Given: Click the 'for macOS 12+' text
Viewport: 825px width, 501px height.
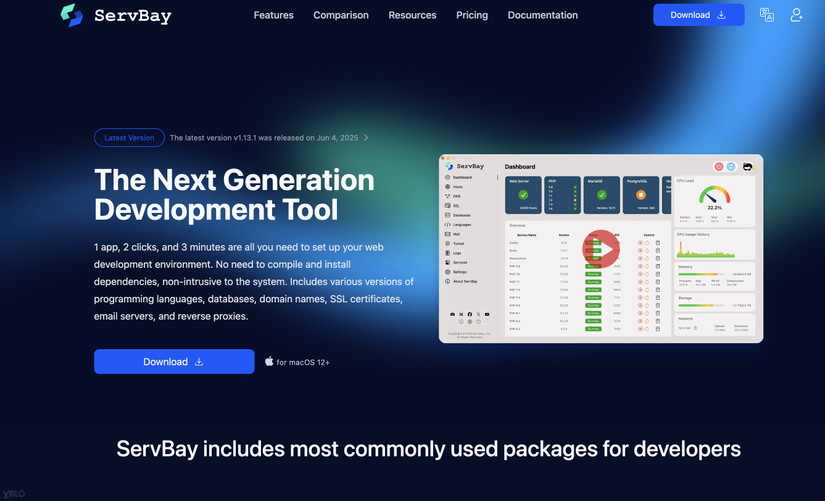Looking at the screenshot, I should 303,362.
